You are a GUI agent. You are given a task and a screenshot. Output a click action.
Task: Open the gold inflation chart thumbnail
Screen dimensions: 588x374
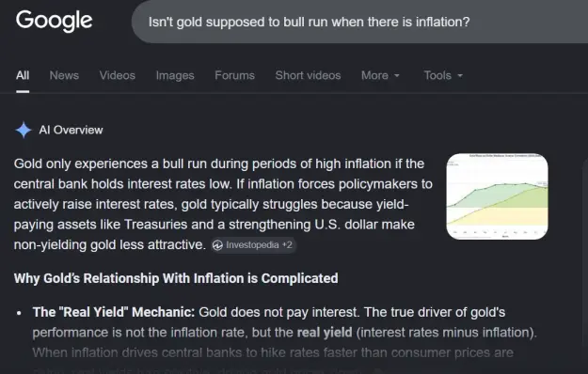[x=497, y=196]
